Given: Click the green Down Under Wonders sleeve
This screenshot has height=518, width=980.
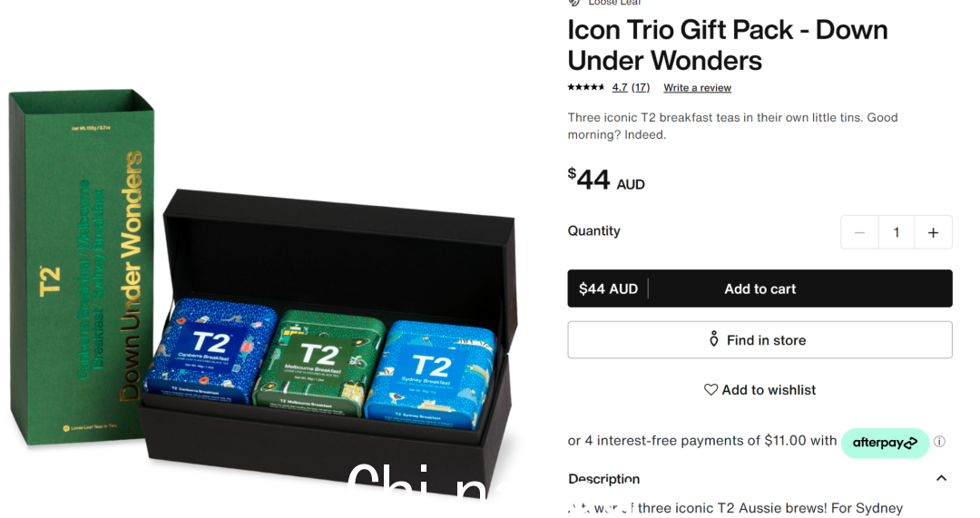Looking at the screenshot, I should coord(82,268).
